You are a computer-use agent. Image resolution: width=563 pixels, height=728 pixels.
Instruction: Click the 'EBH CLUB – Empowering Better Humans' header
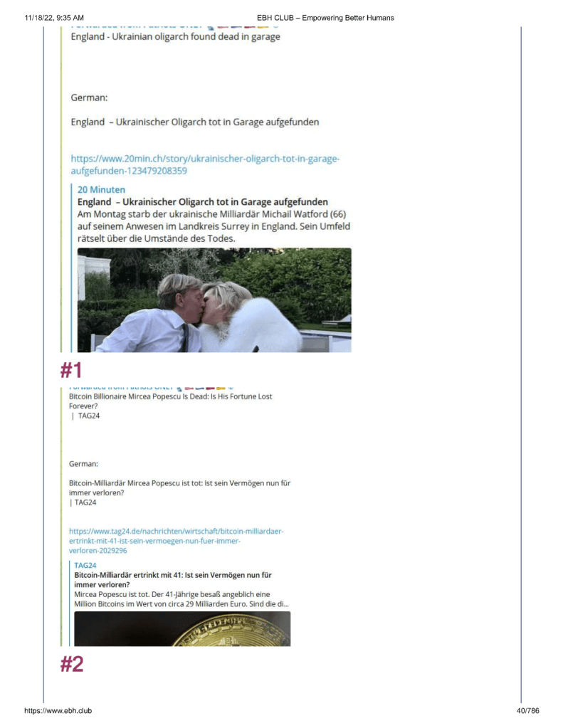coord(325,18)
